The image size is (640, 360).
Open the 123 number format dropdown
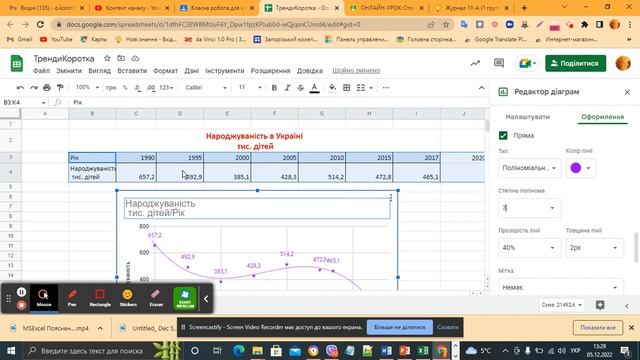(166, 88)
